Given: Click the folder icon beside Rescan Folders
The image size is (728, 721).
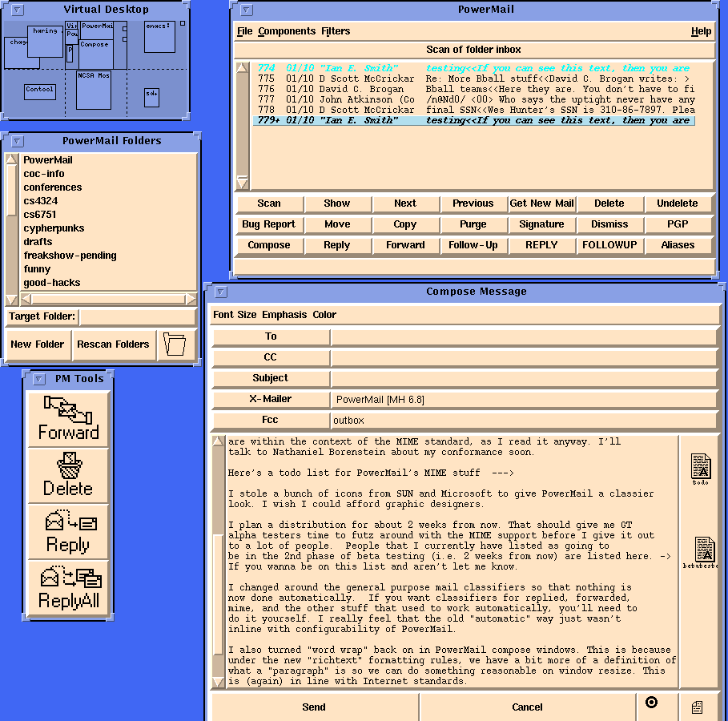Looking at the screenshot, I should [x=175, y=344].
